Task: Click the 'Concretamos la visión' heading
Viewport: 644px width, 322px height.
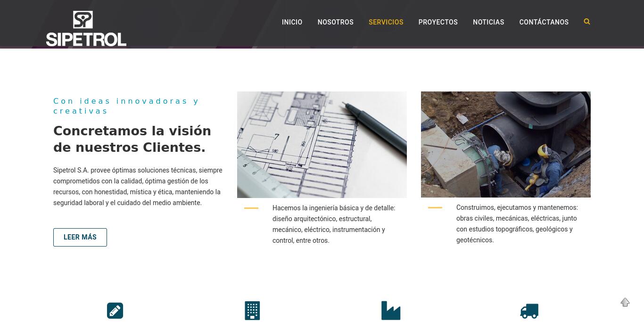Action: click(x=132, y=139)
